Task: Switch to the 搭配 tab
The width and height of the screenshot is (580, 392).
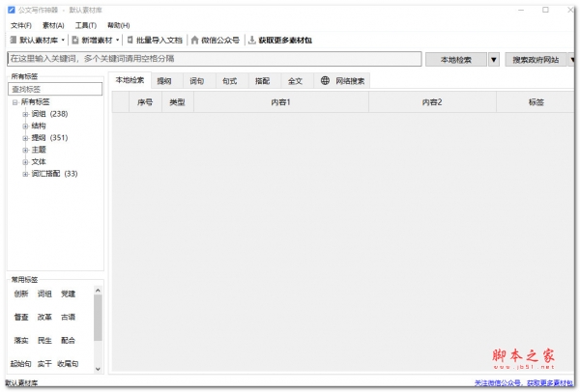Action: [x=262, y=81]
